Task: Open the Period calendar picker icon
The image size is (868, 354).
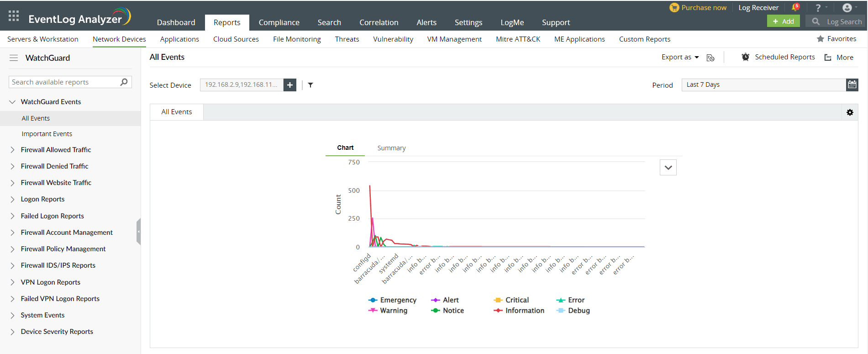Action: click(x=852, y=85)
